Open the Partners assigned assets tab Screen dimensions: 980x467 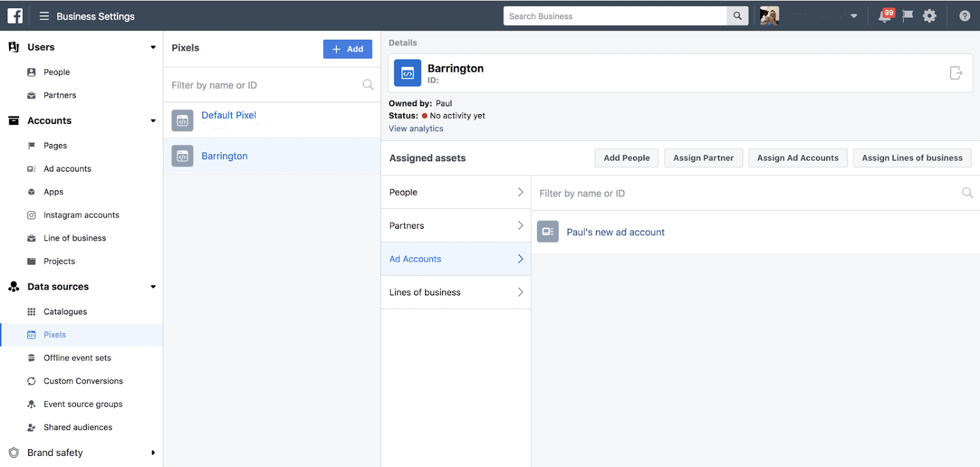[456, 226]
